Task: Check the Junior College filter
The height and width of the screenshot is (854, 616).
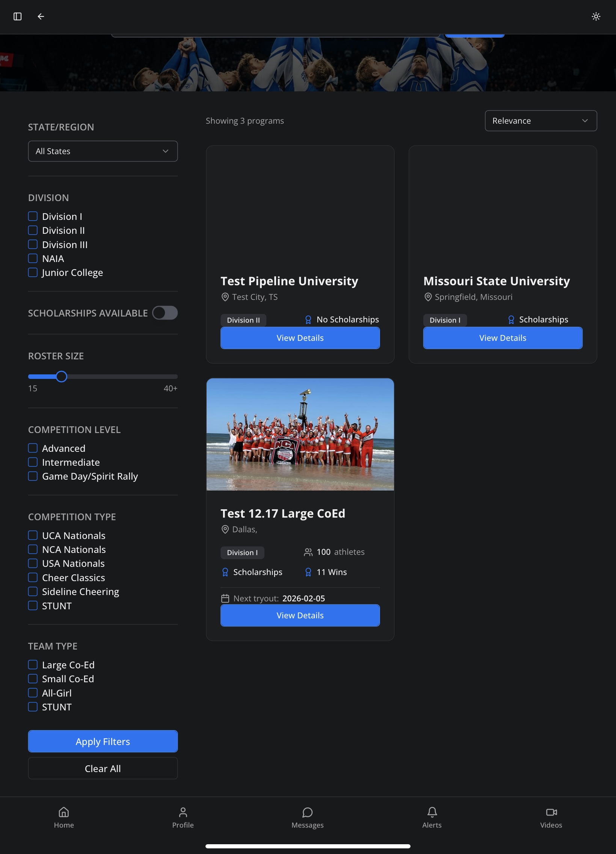Action: pos(33,272)
